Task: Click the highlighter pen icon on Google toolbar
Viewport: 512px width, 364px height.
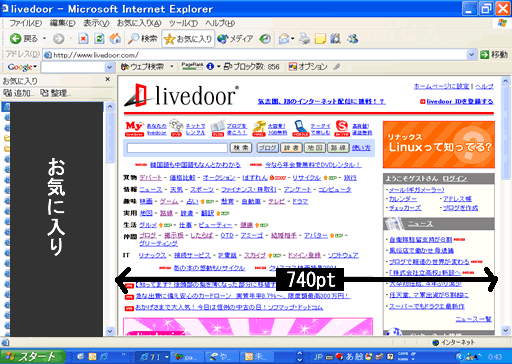Action: tap(337, 67)
